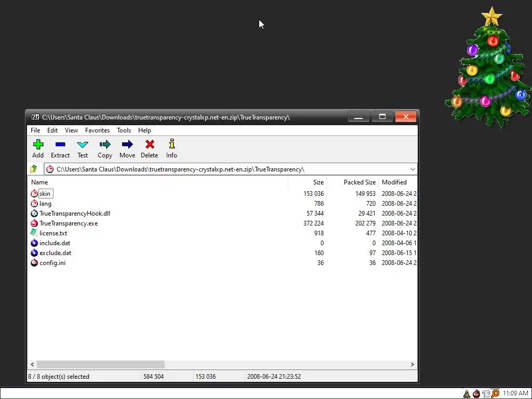This screenshot has height=399, width=532.
Task: Click the license.txt file icon
Action: (34, 233)
